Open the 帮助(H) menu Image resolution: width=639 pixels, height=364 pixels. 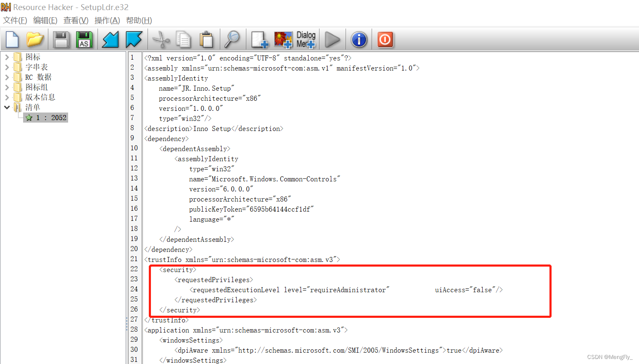[139, 20]
